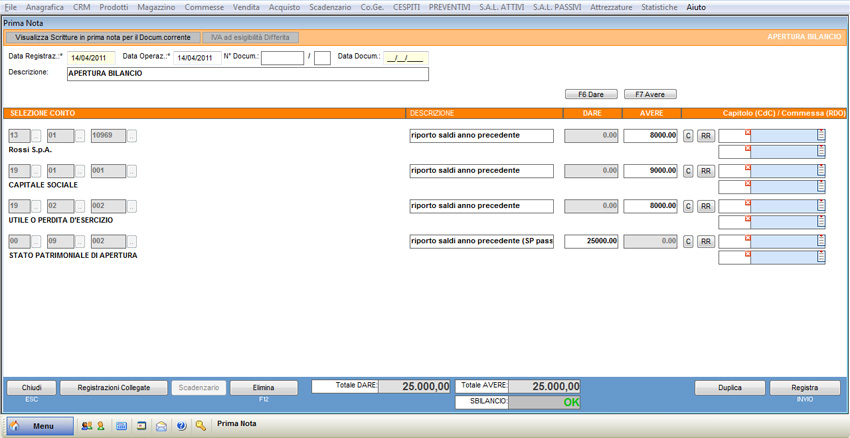Click the single user icon in bottom toolbar

(x=100, y=426)
